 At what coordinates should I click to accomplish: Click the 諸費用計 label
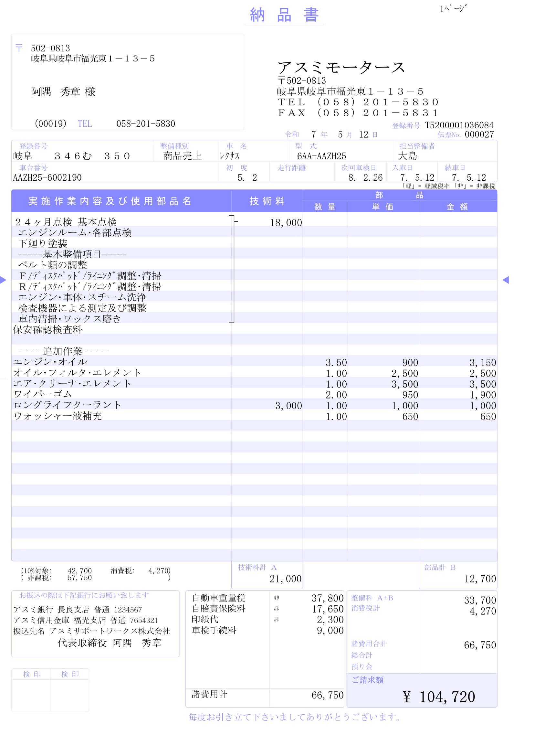click(209, 694)
